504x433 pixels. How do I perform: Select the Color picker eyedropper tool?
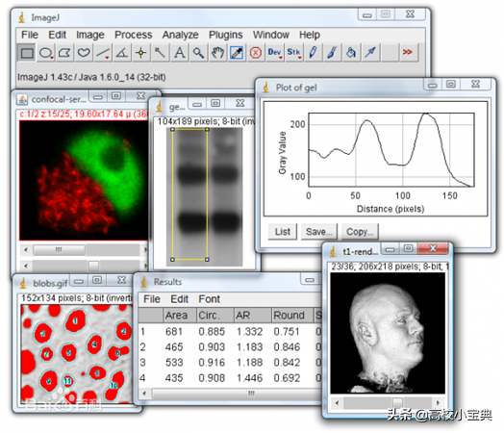point(237,53)
